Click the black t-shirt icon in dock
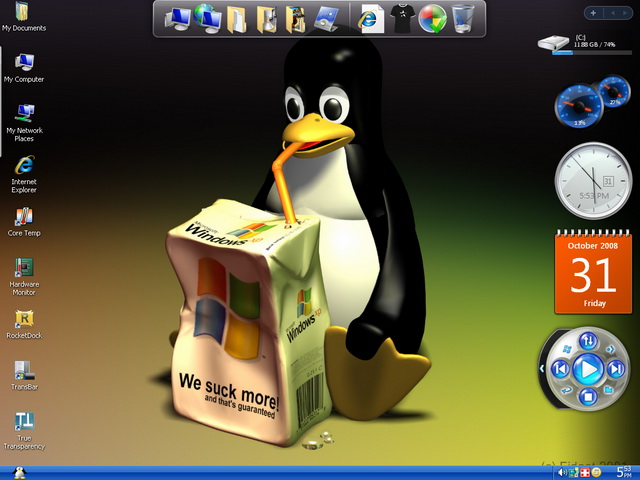This screenshot has height=480, width=640. [402, 18]
